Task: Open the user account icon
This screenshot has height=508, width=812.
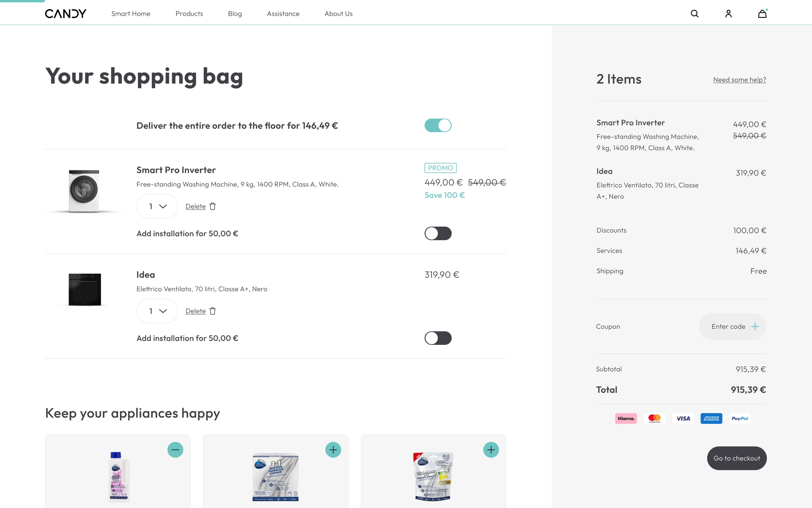Action: [x=728, y=14]
